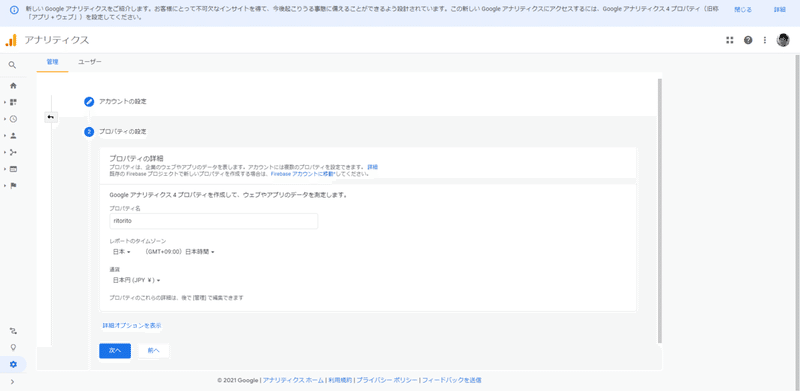This screenshot has width=800, height=391.
Task: Click フィードバックを送信 footer link
Action: [x=452, y=380]
